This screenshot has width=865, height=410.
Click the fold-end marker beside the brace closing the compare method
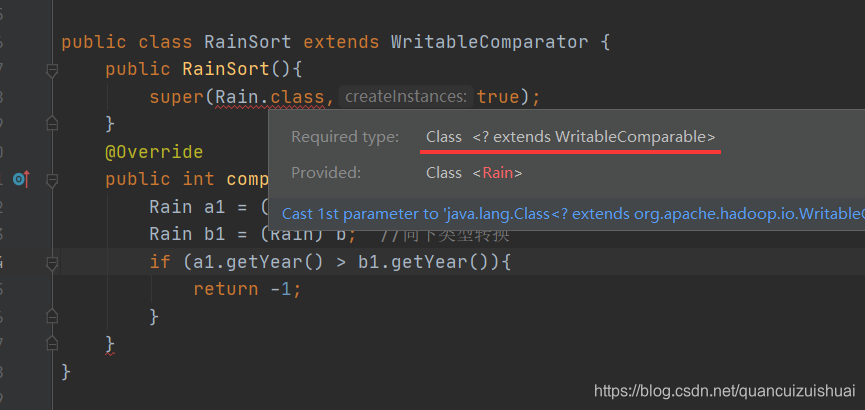pyautogui.click(x=52, y=344)
